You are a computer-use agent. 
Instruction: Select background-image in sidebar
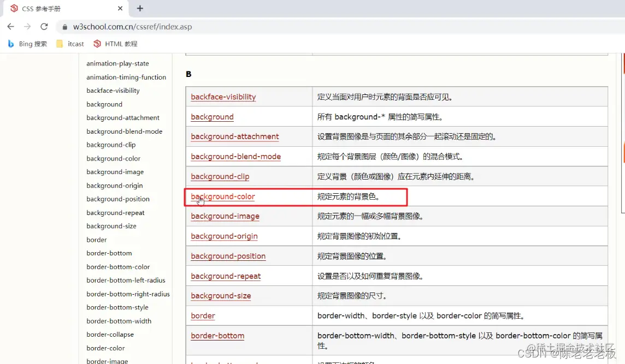coord(115,172)
